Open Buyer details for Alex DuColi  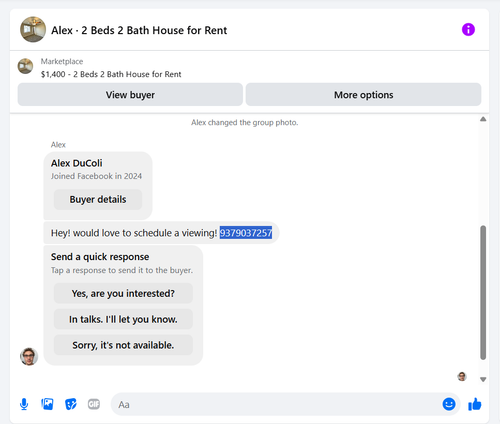[98, 199]
